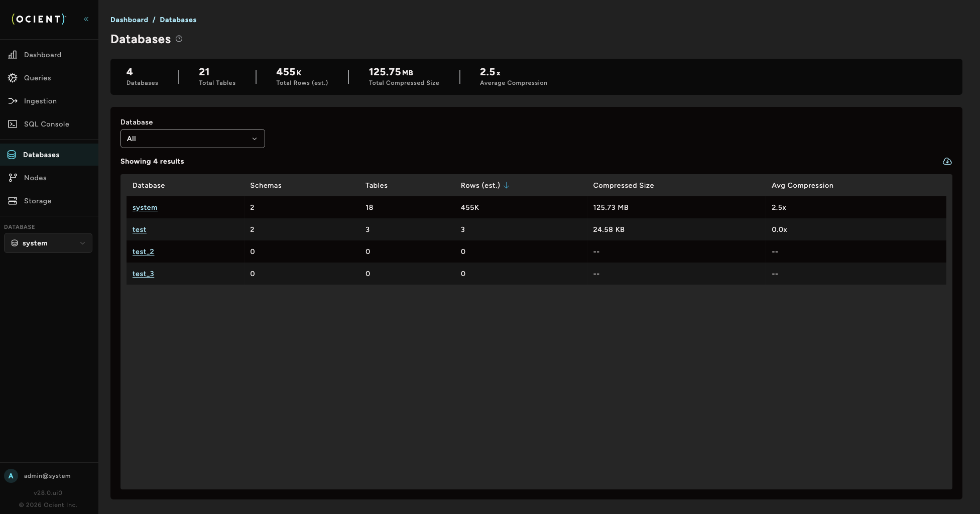The height and width of the screenshot is (514, 980).
Task: Open SQL Console from sidebar
Action: coord(49,124)
